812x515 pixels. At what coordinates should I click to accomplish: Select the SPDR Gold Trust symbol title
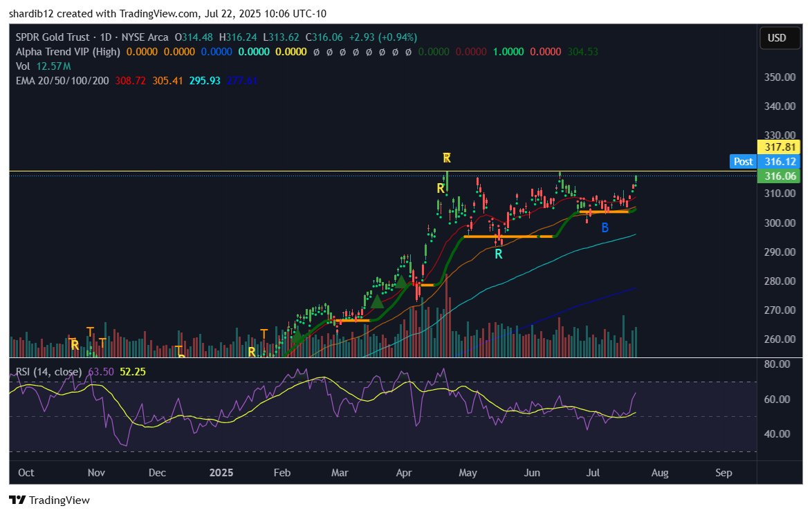coord(53,37)
